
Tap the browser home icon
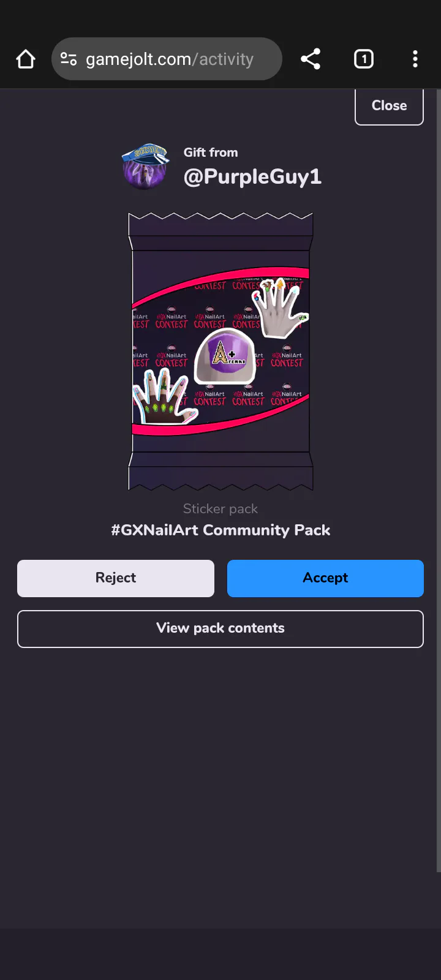point(26,59)
